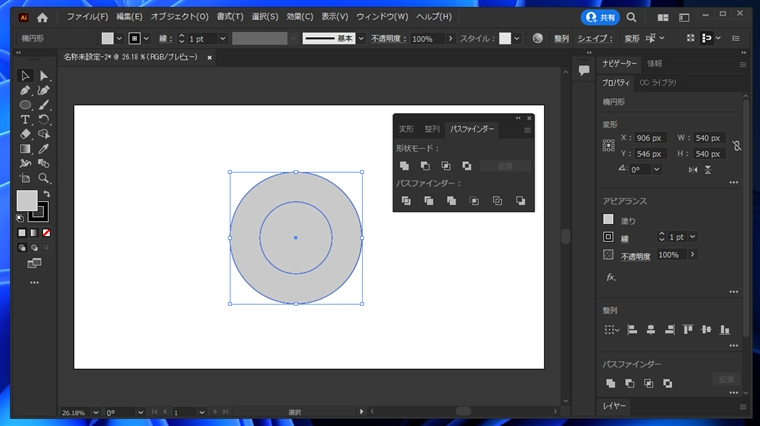Open the ファイル(F) menu
This screenshot has height=426, width=760.
click(87, 16)
